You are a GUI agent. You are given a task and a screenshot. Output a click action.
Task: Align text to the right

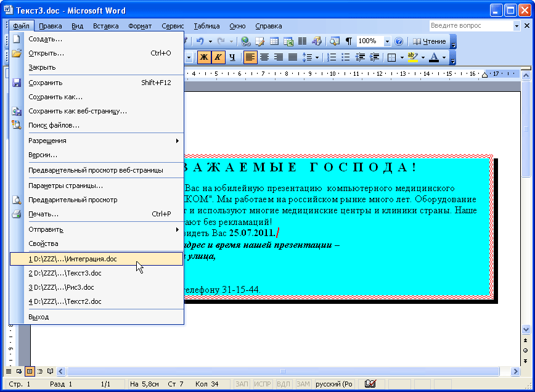[279, 57]
